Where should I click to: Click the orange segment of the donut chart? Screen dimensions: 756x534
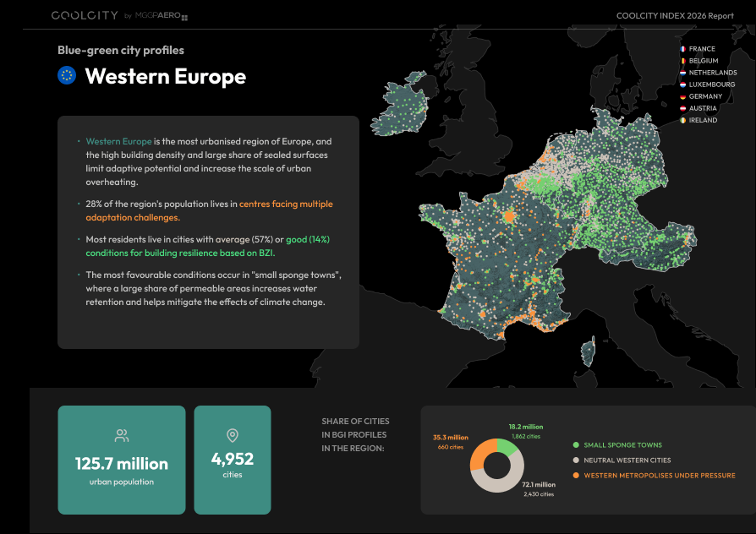(479, 453)
